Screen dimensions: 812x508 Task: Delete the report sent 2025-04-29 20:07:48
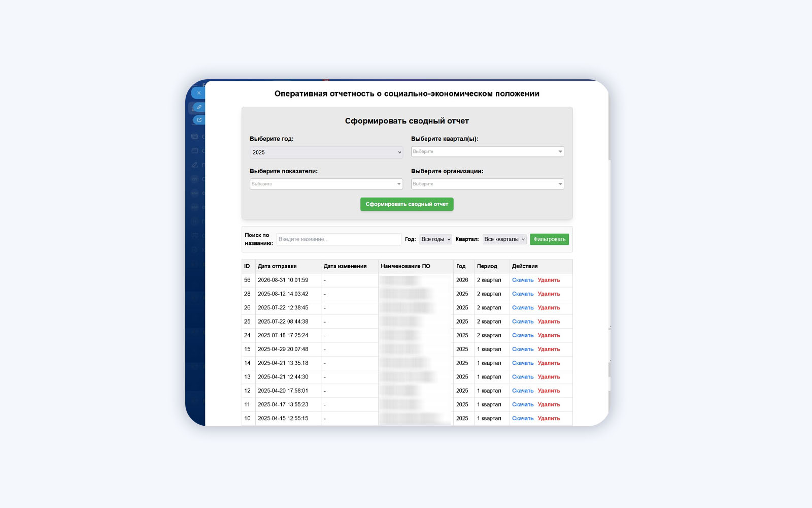549,349
